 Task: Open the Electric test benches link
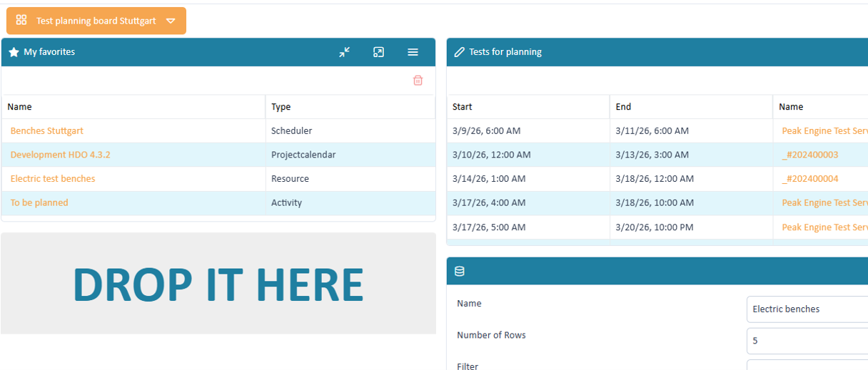53,178
